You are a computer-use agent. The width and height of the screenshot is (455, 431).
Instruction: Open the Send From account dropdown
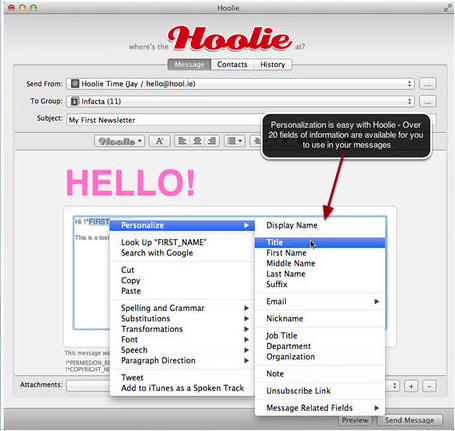tap(240, 84)
